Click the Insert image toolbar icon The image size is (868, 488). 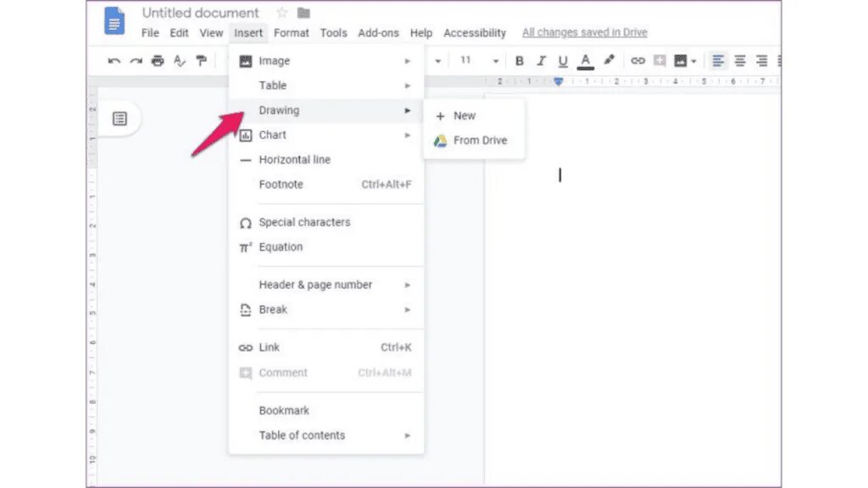pos(681,61)
